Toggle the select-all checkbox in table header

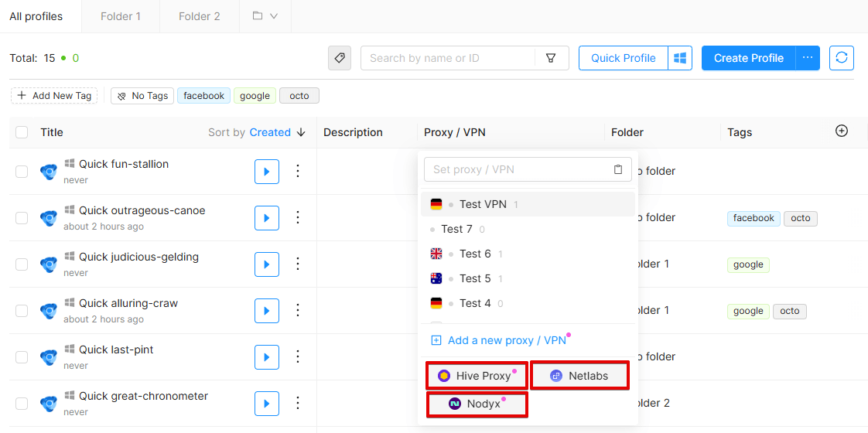point(22,132)
